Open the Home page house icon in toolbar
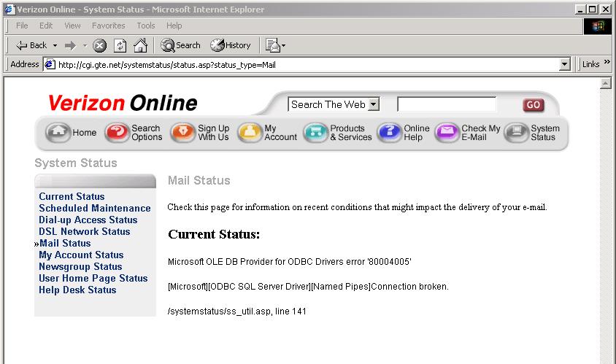This screenshot has height=364, width=616. point(140,45)
